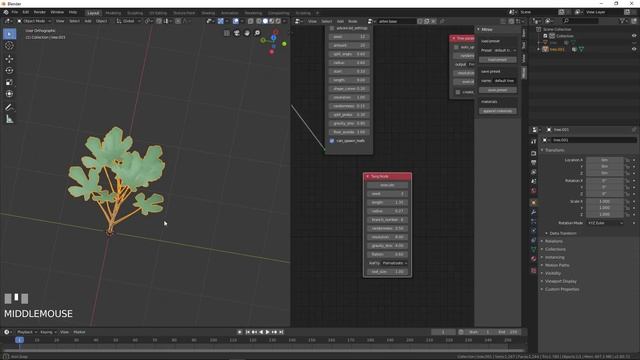The width and height of the screenshot is (640, 360).
Task: Open the Global transform orientation dropdown
Action: pyautogui.click(x=129, y=21)
